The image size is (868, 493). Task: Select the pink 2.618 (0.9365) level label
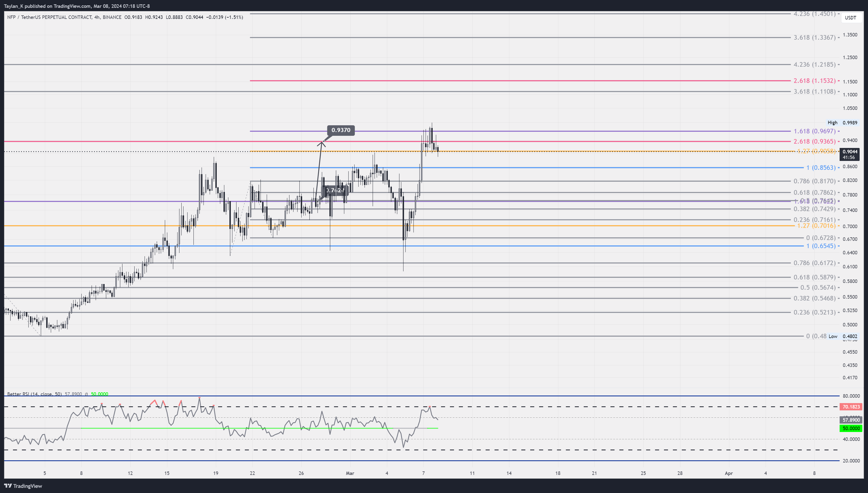tap(815, 141)
